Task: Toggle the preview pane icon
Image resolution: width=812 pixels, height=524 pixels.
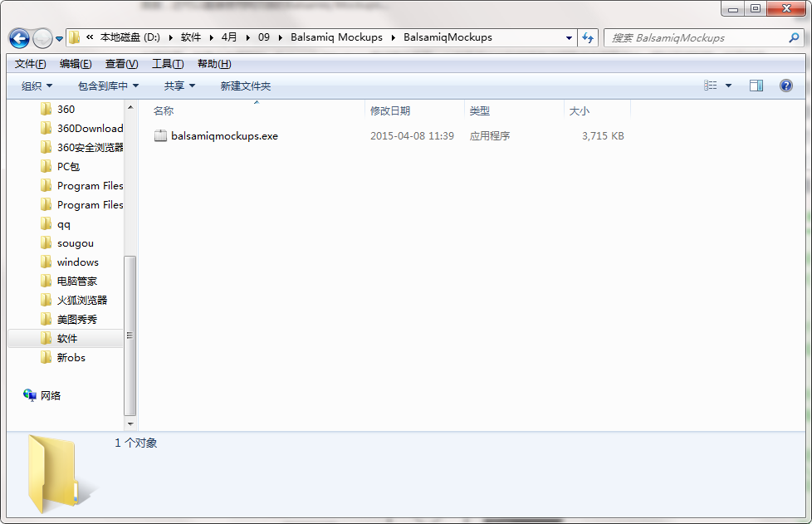Action: point(756,86)
